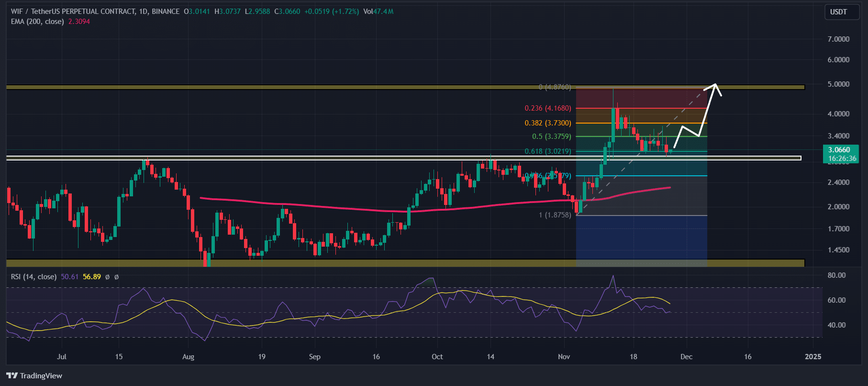The image size is (868, 386).
Task: Click the 40.00 RSI axis label
Action: [x=836, y=325]
